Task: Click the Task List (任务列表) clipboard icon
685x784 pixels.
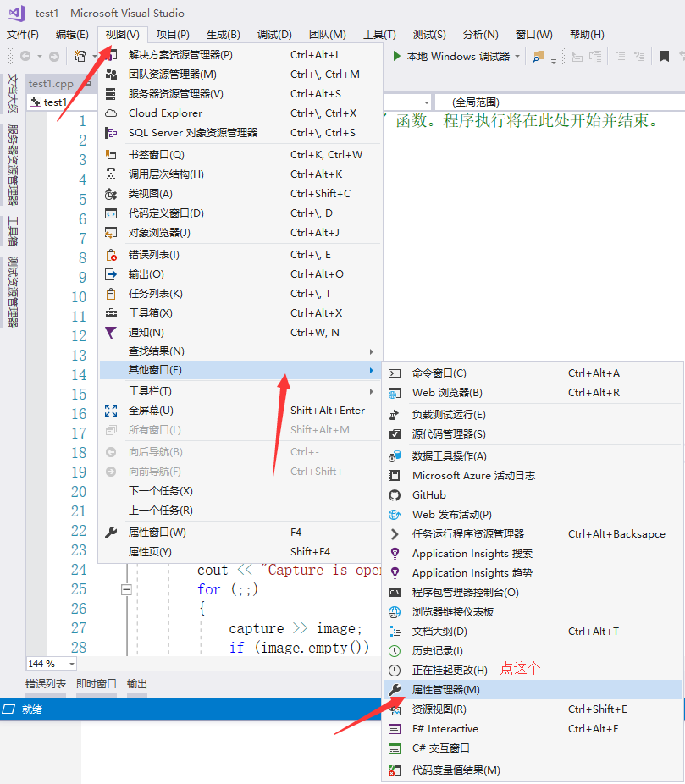Action: [111, 294]
